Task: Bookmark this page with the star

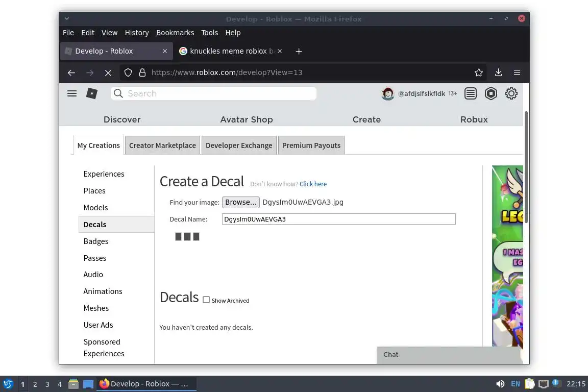Action: coord(478,73)
